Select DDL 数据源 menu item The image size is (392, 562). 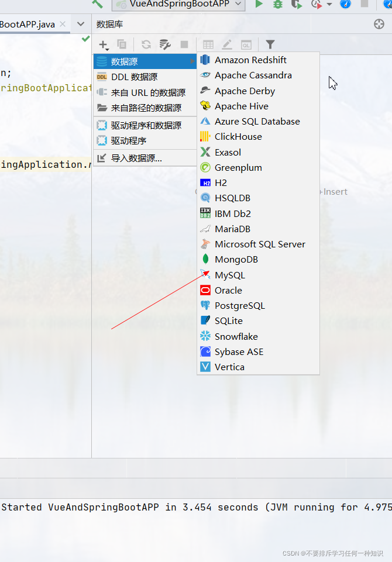click(x=145, y=77)
